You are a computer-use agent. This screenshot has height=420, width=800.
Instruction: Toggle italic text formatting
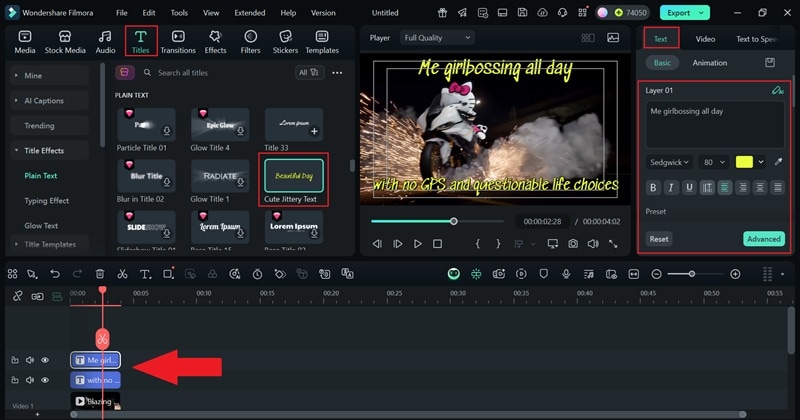[671, 188]
